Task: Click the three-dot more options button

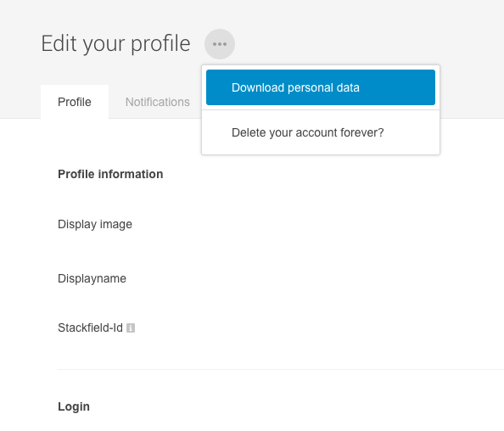Action: [220, 44]
